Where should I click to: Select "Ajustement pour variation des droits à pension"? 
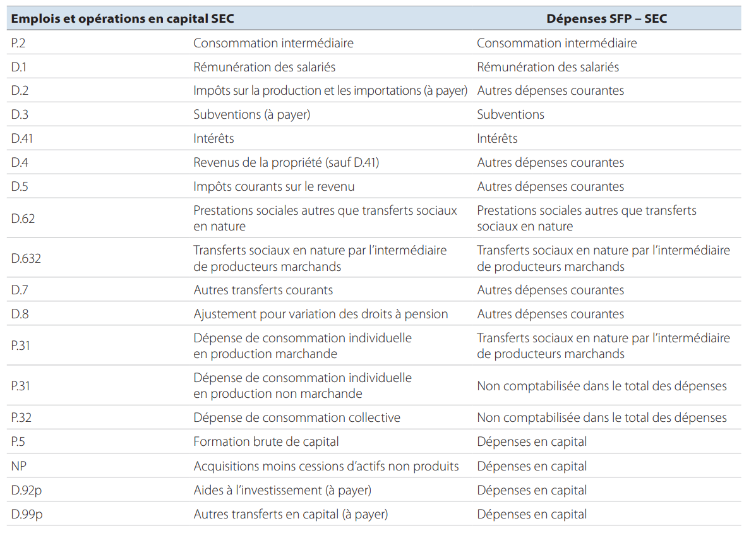(x=320, y=314)
